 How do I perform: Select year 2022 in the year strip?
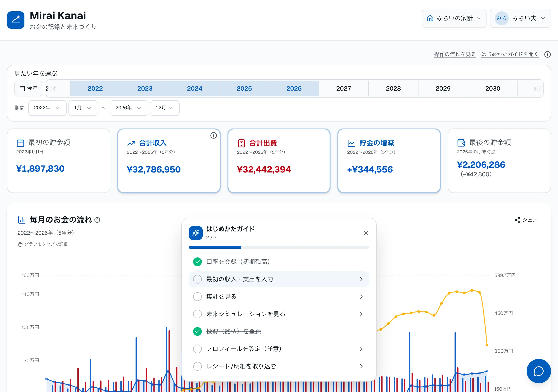95,88
